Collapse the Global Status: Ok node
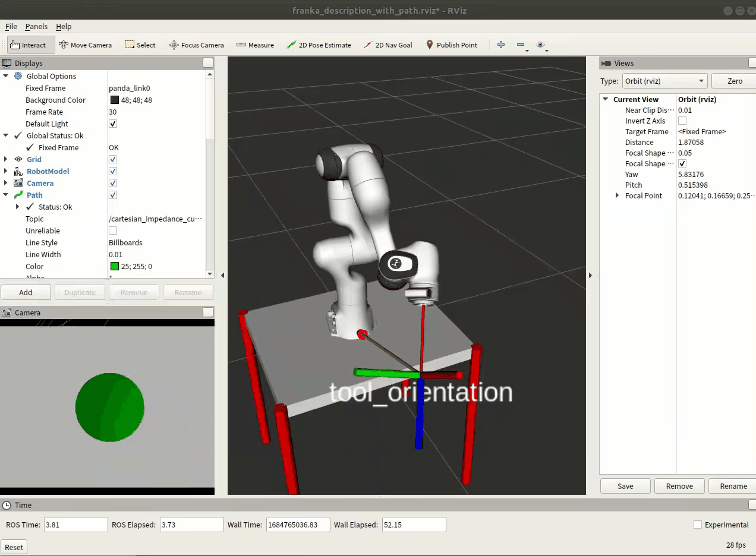This screenshot has height=556, width=756. (x=6, y=135)
